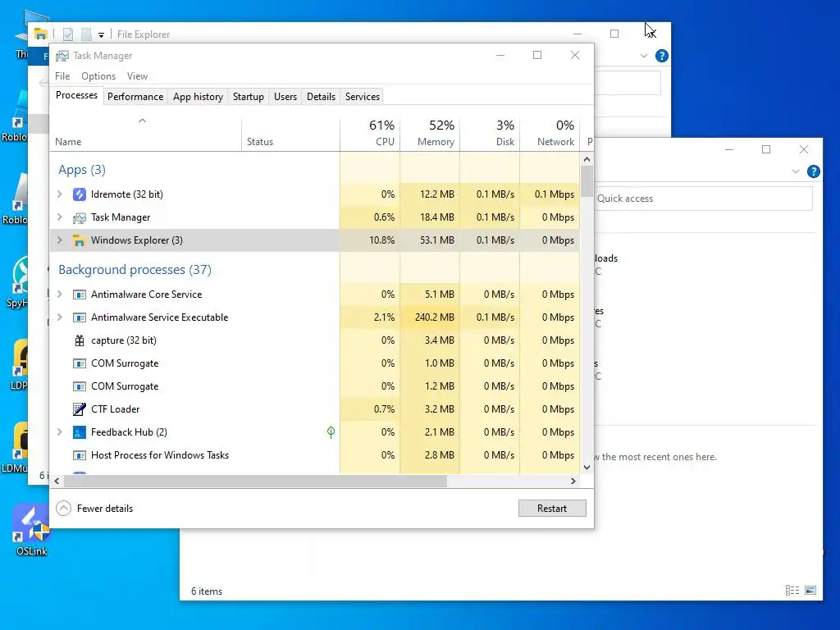Expand the ribbon chevron in front File Explorer

[x=795, y=171]
